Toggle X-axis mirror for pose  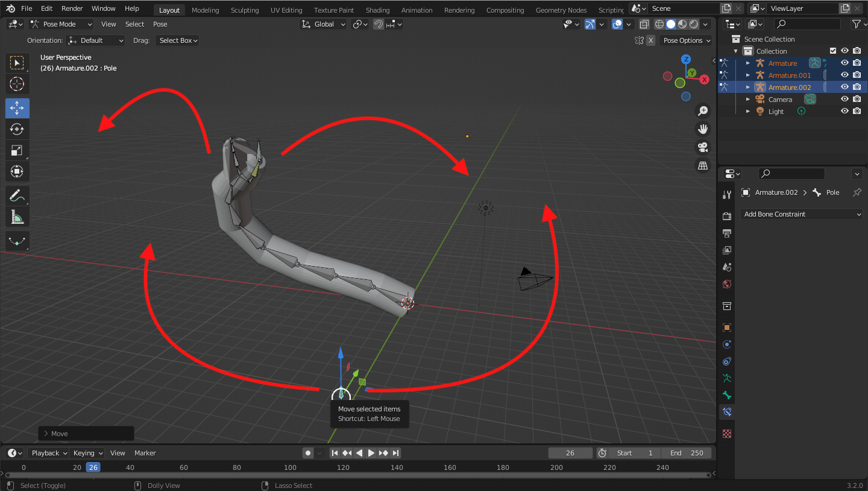click(650, 40)
